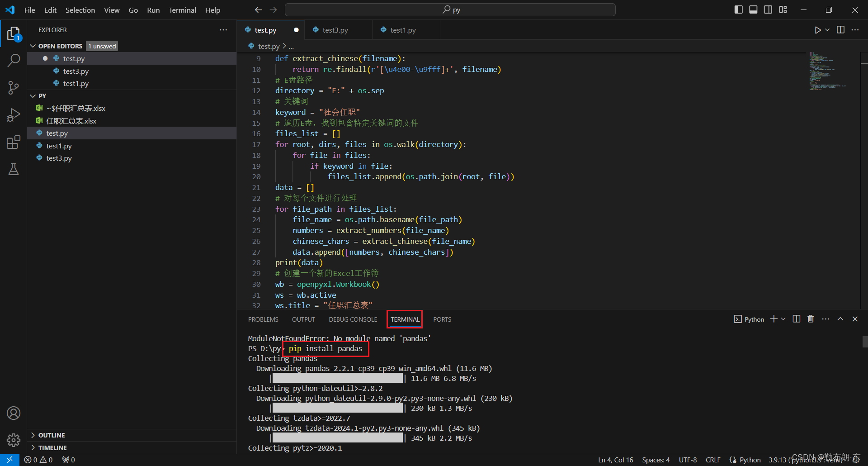Viewport: 868px width, 466px height.
Task: Open the View menu
Action: pos(112,10)
